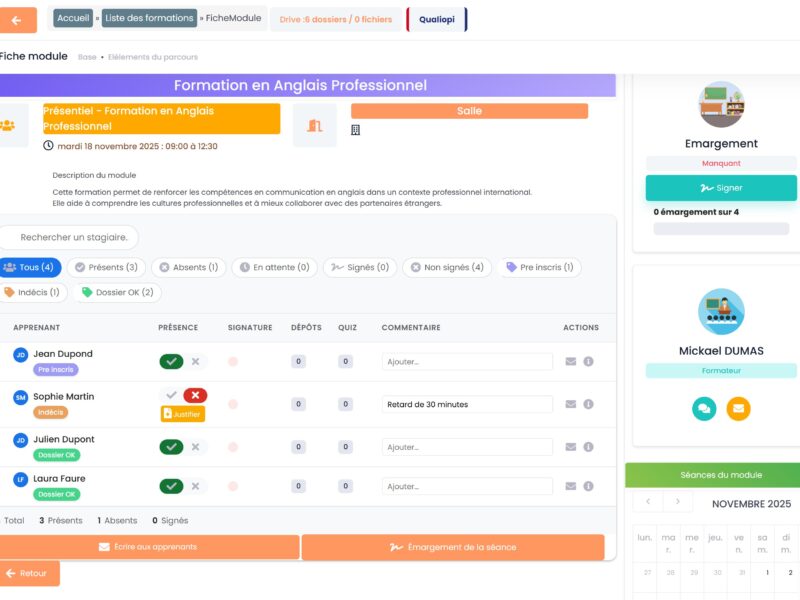This screenshot has height=600, width=800.
Task: Advance the calendar to the next month
Action: click(x=679, y=502)
